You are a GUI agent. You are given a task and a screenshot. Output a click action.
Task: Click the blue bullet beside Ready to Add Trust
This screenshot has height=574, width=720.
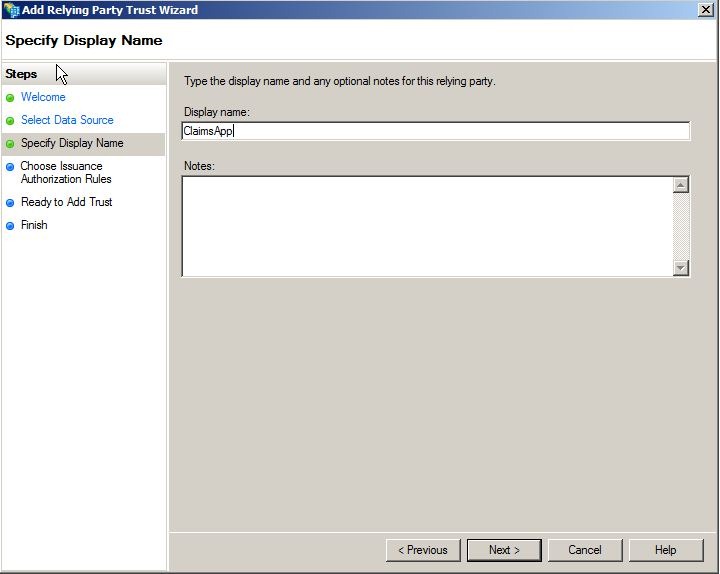point(10,203)
